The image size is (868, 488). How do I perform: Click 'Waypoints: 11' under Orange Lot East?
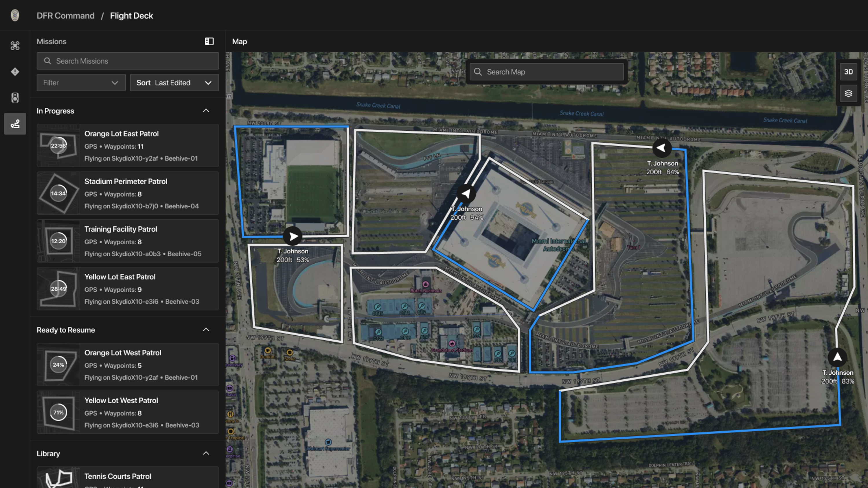click(x=124, y=147)
